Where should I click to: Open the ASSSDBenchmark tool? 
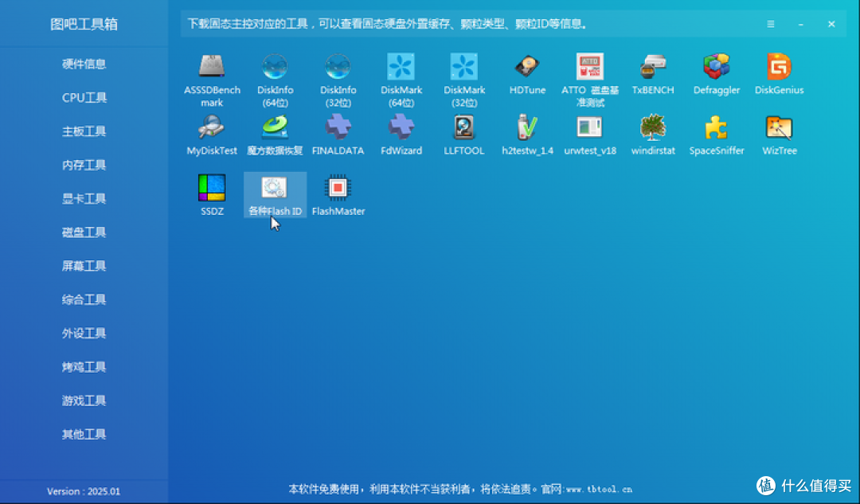(x=212, y=80)
